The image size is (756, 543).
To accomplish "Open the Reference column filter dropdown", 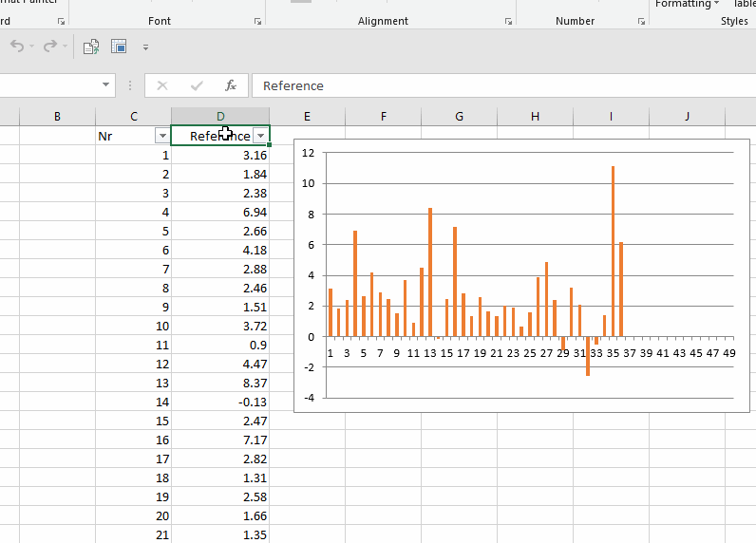I will click(x=260, y=136).
